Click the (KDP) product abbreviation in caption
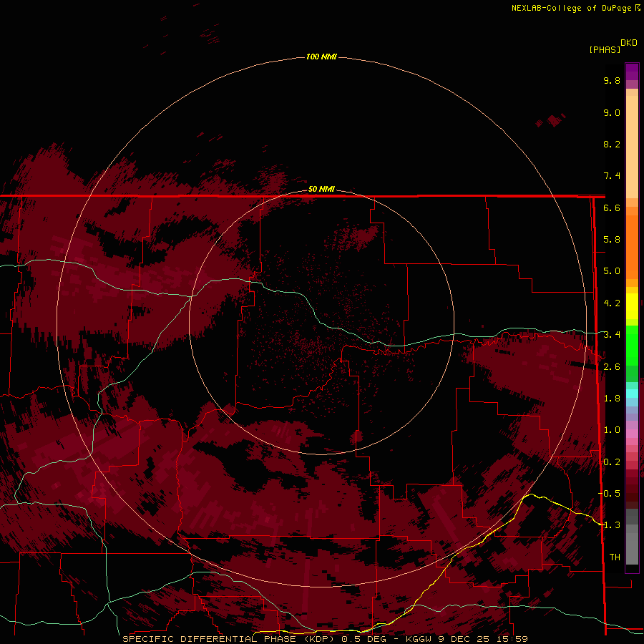Viewport: 644px width, 644px height. coord(319,639)
